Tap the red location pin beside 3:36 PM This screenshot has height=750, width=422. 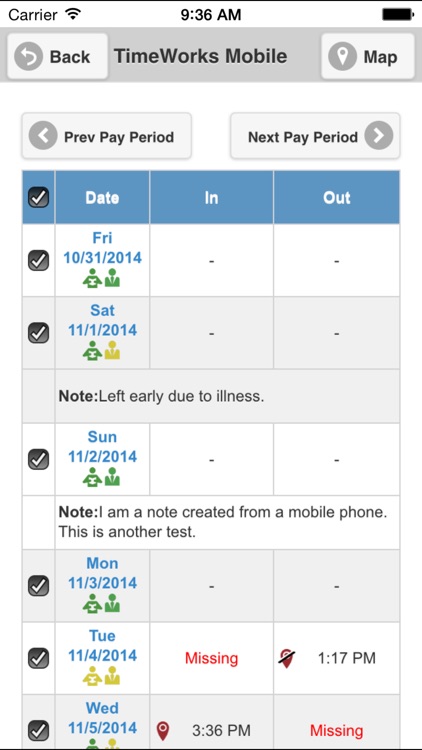pos(163,731)
